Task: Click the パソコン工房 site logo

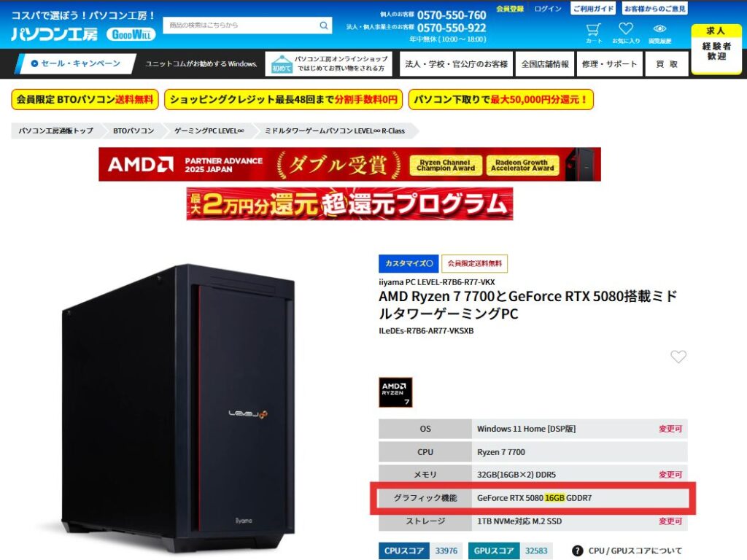Action: point(54,34)
